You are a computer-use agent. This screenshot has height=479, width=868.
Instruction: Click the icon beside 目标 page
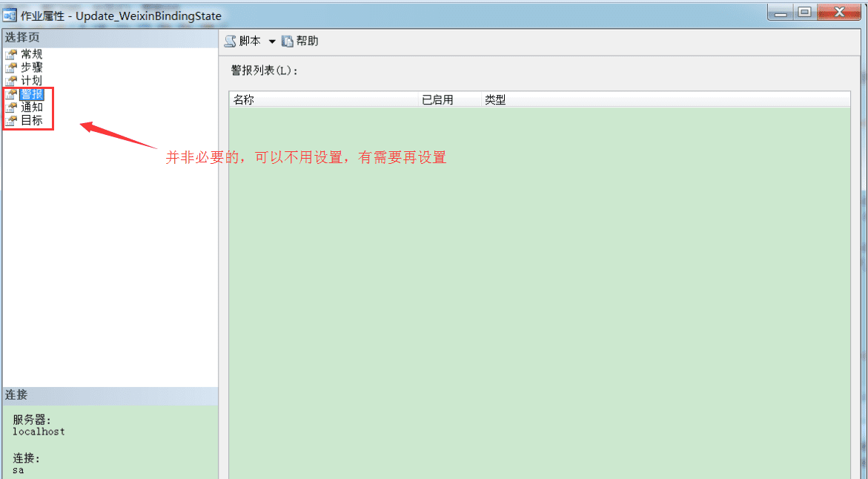click(x=11, y=121)
